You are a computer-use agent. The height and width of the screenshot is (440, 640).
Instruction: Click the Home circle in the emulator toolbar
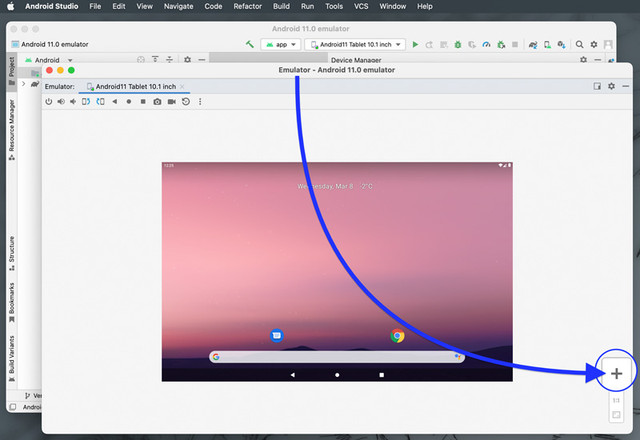(x=129, y=102)
